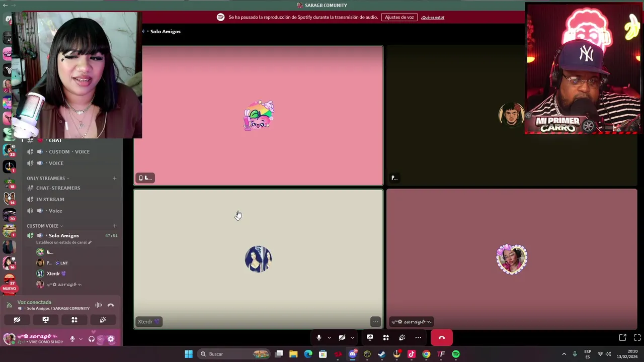Image resolution: width=644 pixels, height=362 pixels.
Task: Open server with 33 notification badge
Action: tap(9, 149)
